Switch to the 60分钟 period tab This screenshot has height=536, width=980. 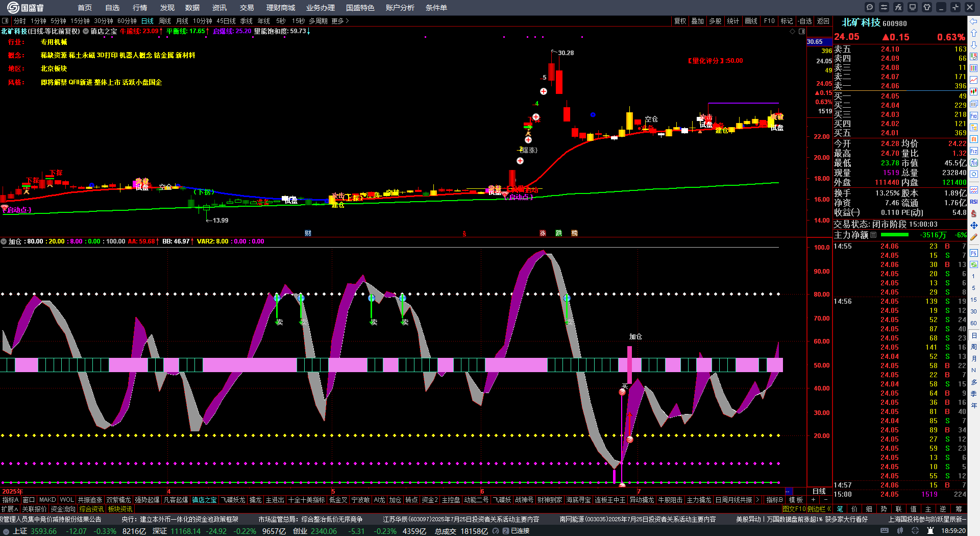tap(127, 21)
